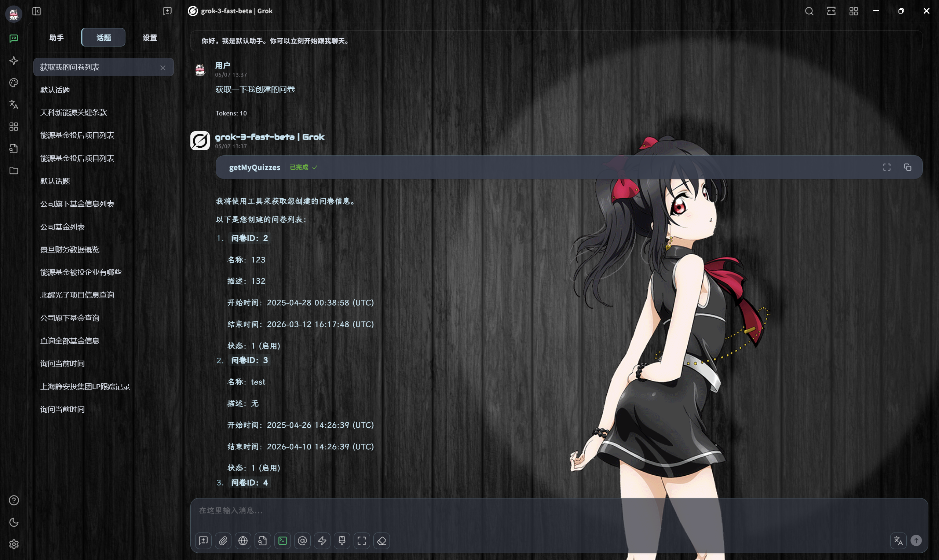Screen dimensions: 939x560
Task: Open the search icon in the title bar
Action: pyautogui.click(x=809, y=11)
